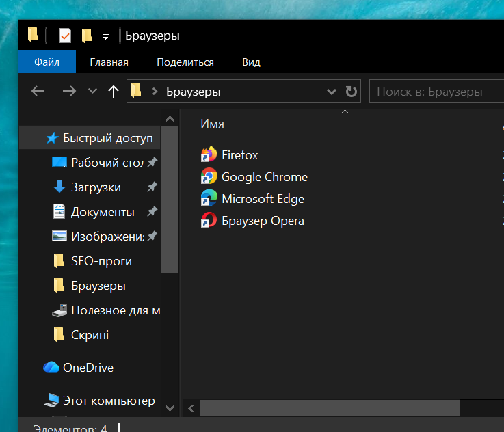
Task: Click the Рабочий стол desktop icon
Action: click(x=59, y=162)
